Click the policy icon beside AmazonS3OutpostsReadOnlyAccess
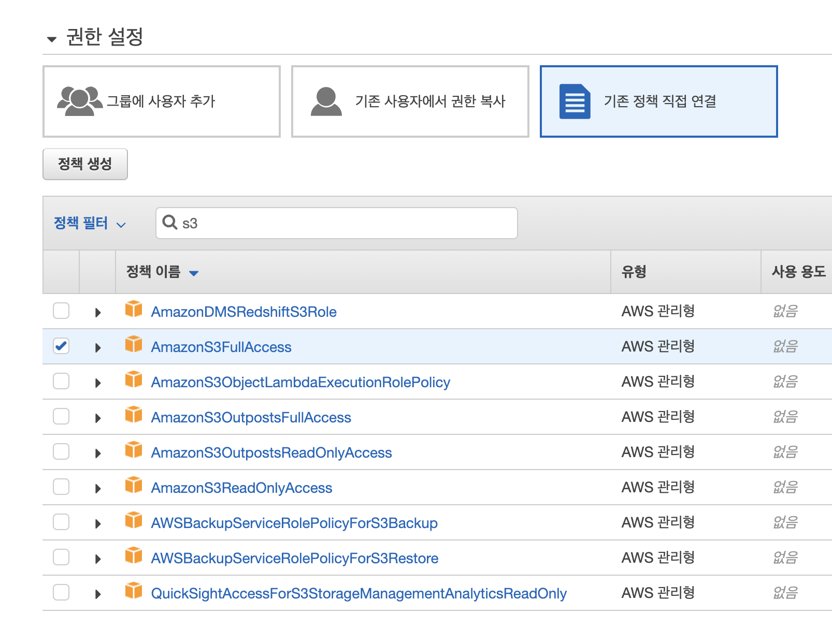 134,449
